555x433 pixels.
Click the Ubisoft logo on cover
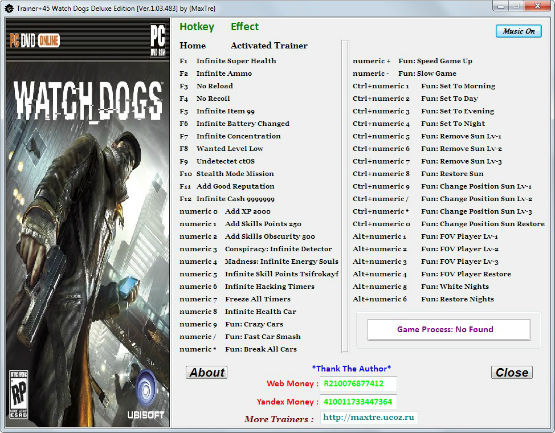tap(145, 395)
